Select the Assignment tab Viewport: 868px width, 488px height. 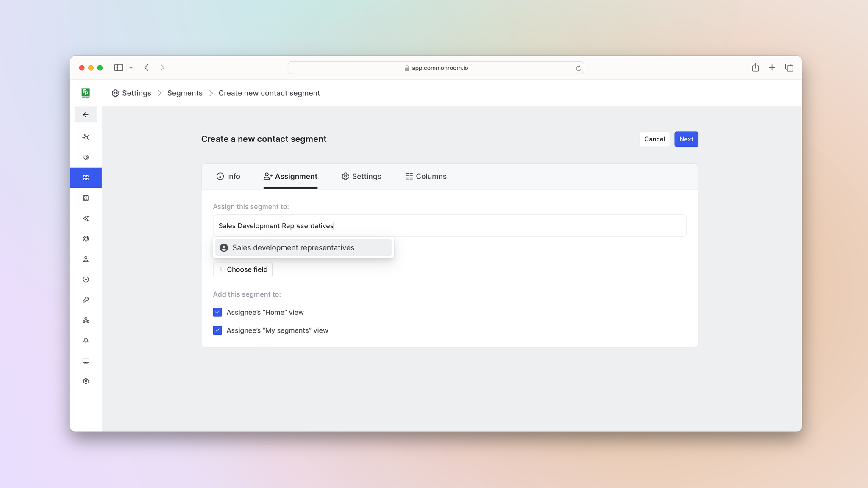tap(290, 176)
